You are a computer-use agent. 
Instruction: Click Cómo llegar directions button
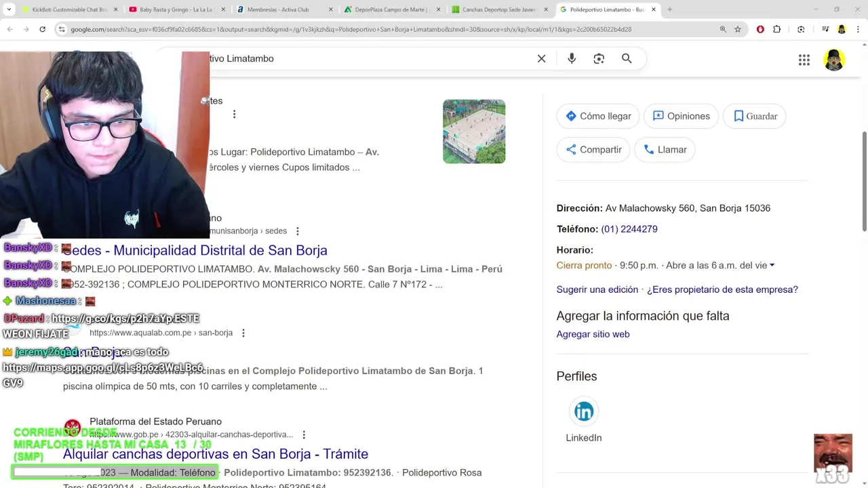pyautogui.click(x=598, y=116)
